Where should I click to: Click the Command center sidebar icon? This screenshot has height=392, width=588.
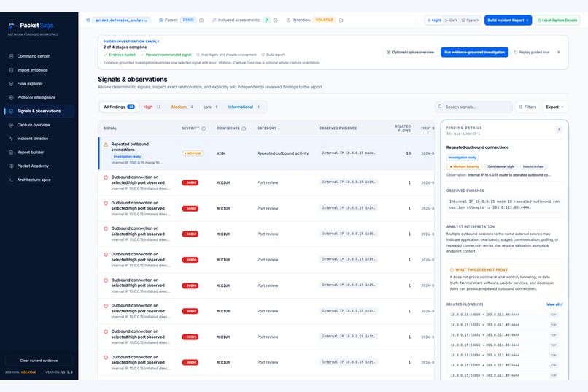(11, 56)
